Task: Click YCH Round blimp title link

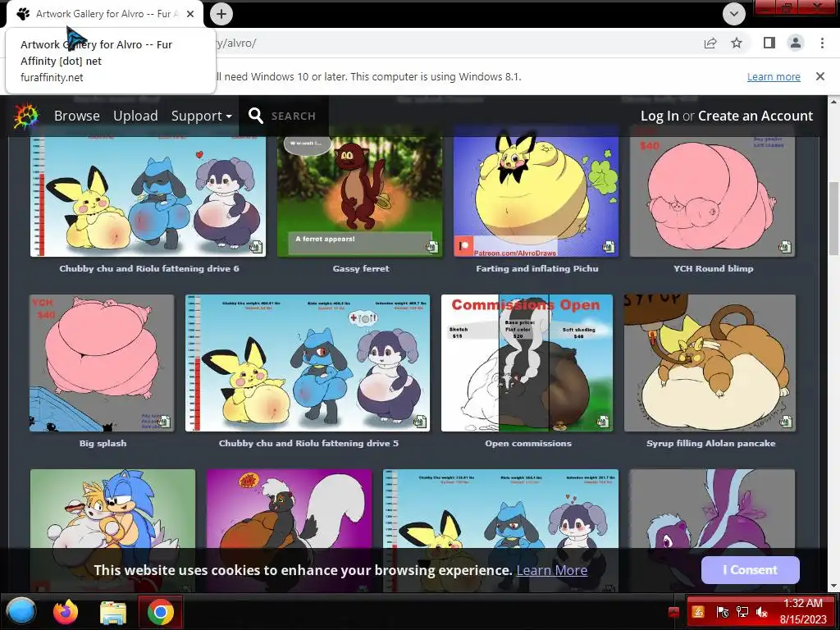Action: point(713,268)
